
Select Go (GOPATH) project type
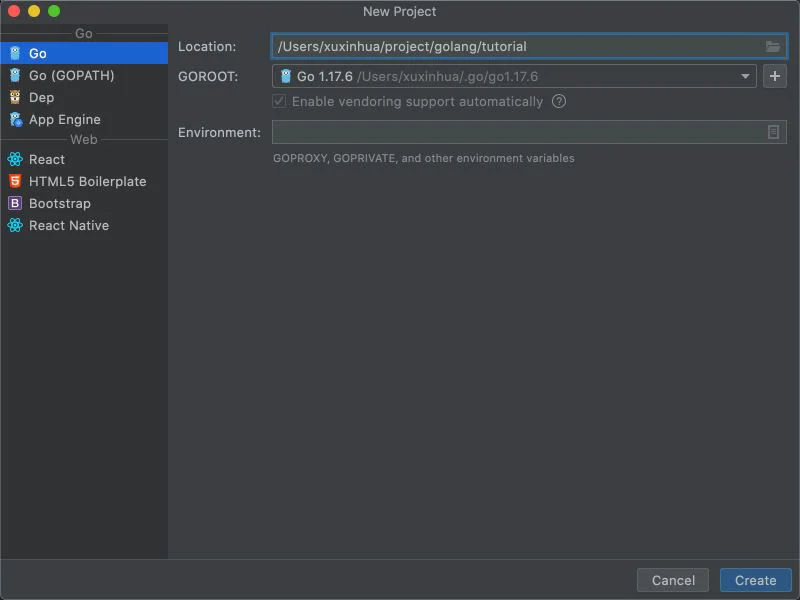[84, 76]
